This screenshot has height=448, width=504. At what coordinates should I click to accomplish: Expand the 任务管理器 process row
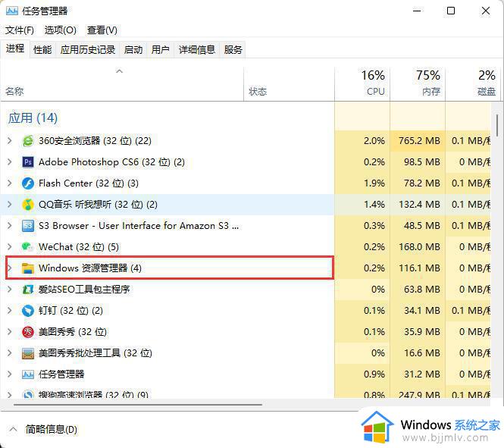click(x=10, y=374)
